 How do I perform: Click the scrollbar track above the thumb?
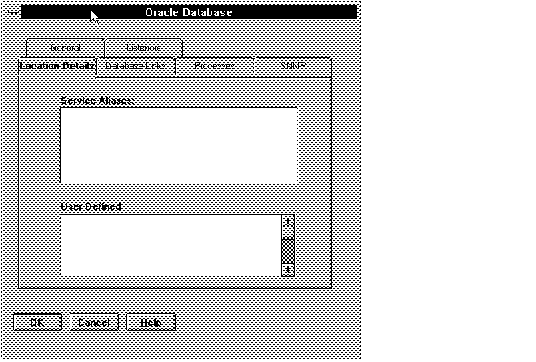click(x=288, y=233)
